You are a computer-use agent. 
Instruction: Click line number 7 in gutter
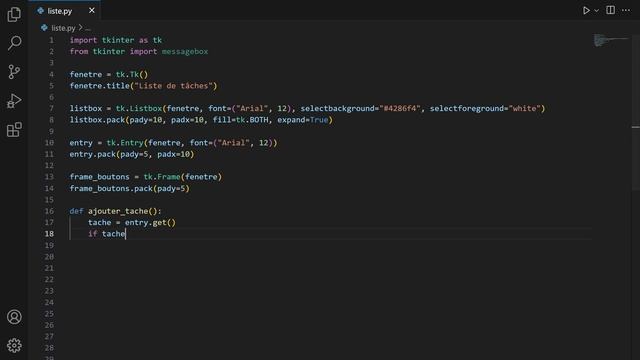51,109
